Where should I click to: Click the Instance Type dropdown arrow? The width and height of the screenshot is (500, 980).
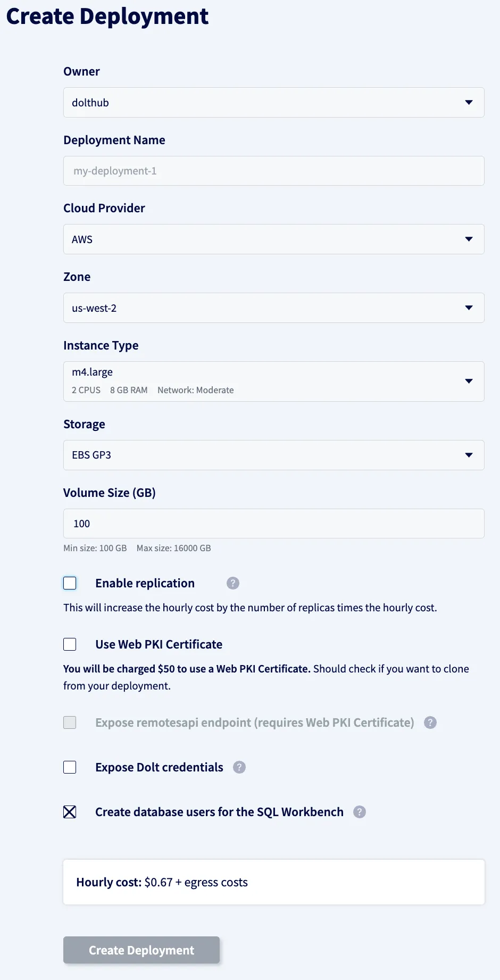pyautogui.click(x=469, y=381)
